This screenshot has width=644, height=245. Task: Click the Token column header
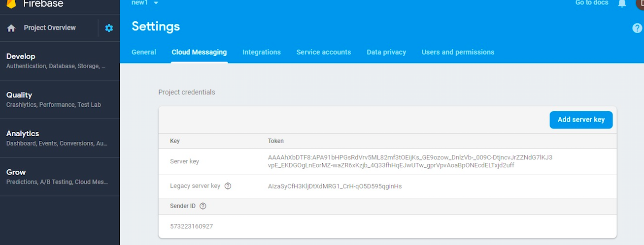click(275, 141)
